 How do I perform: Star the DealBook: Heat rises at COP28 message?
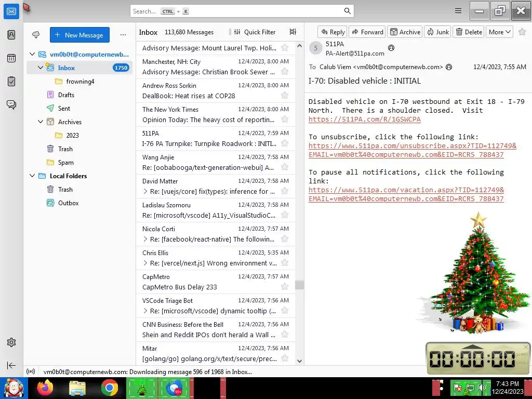(285, 96)
